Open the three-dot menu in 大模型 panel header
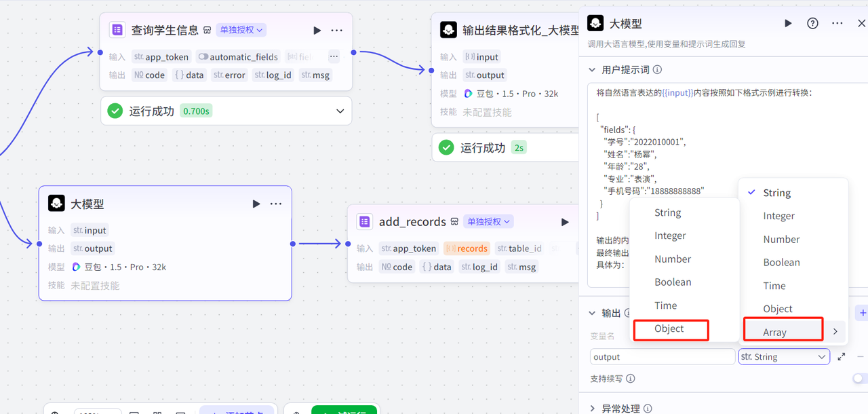This screenshot has height=414, width=868. [837, 23]
